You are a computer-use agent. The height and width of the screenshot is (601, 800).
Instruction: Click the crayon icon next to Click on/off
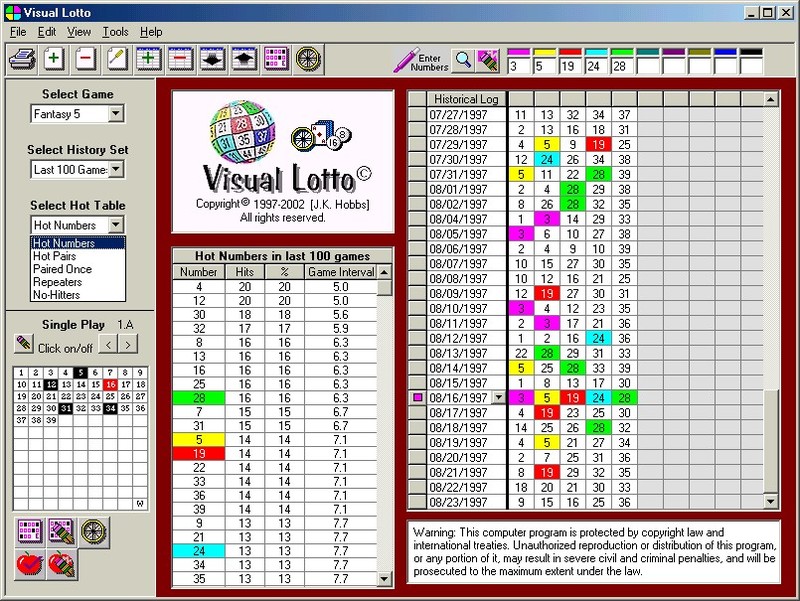click(23, 343)
